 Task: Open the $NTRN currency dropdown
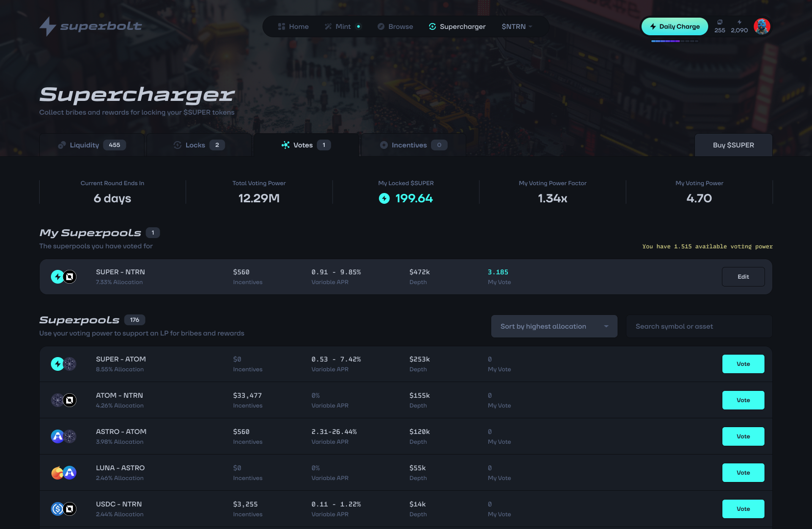click(x=517, y=26)
